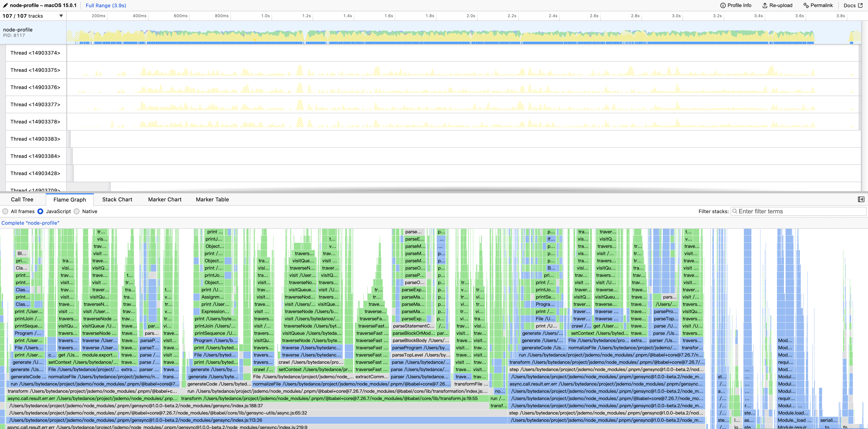Click the Full Range (3.9s) breadcrumb

(106, 5)
